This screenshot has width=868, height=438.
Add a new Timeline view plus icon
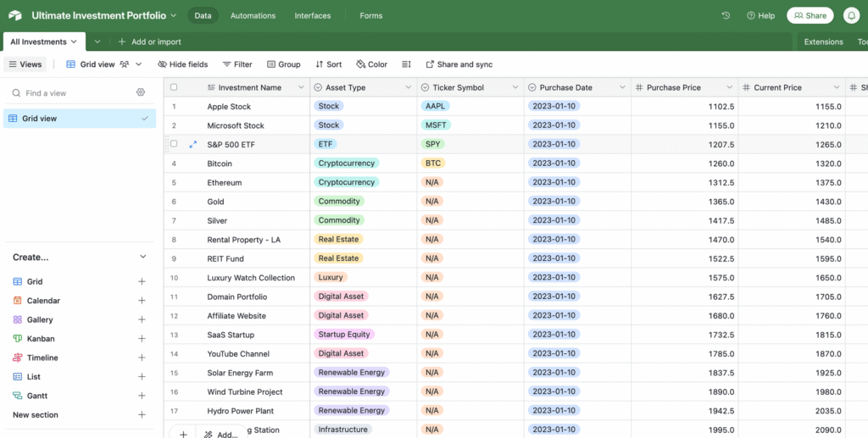pyautogui.click(x=142, y=358)
